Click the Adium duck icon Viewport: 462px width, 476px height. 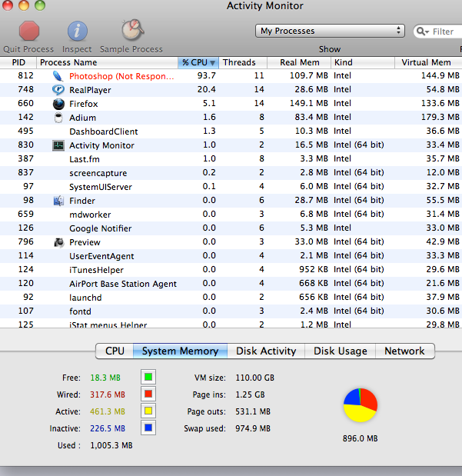click(58, 118)
